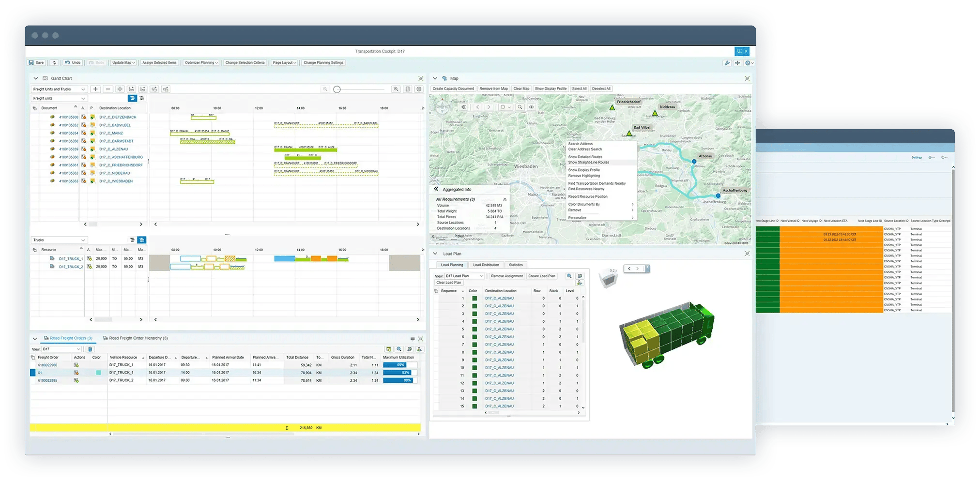Click the cyan color swatch in $1 row
This screenshot has width=980, height=479.
(x=98, y=373)
